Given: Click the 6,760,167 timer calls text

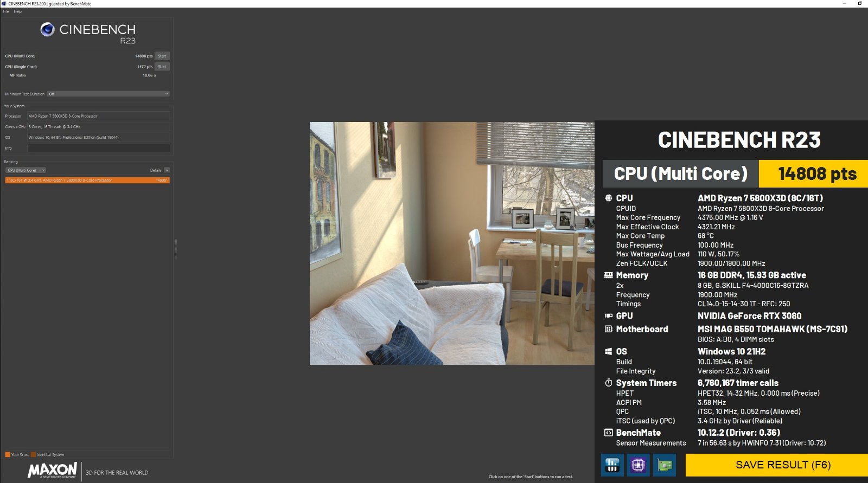Looking at the screenshot, I should pyautogui.click(x=738, y=383).
